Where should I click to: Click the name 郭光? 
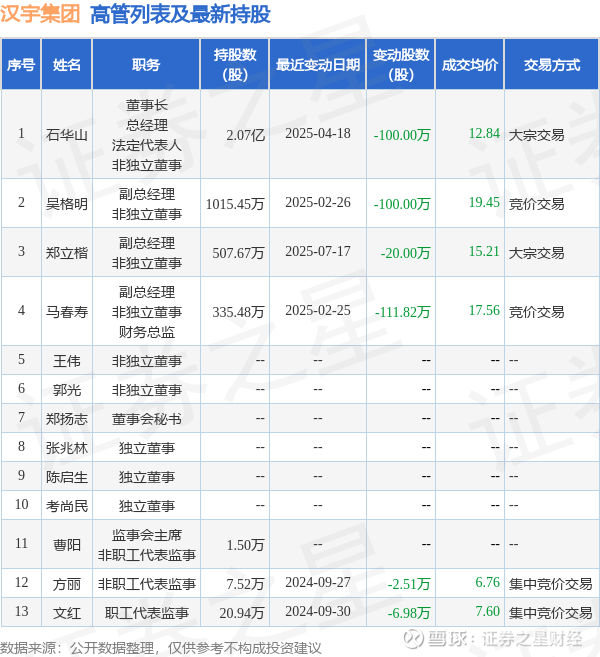tap(67, 390)
